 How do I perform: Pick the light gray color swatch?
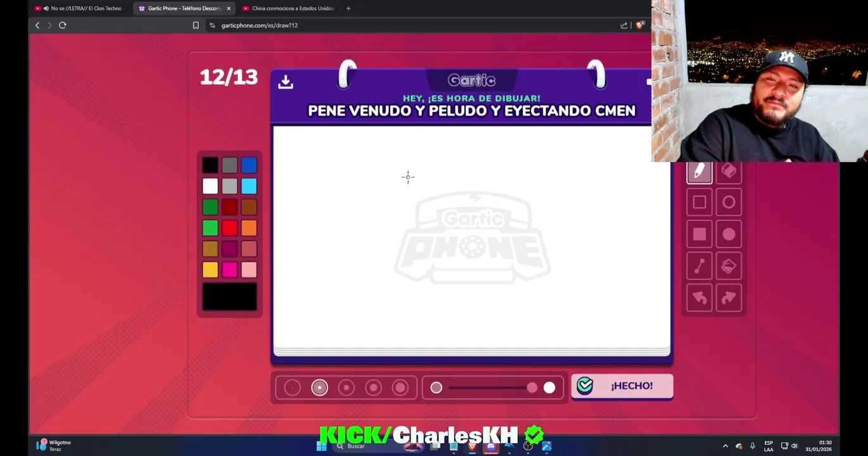pyautogui.click(x=229, y=186)
